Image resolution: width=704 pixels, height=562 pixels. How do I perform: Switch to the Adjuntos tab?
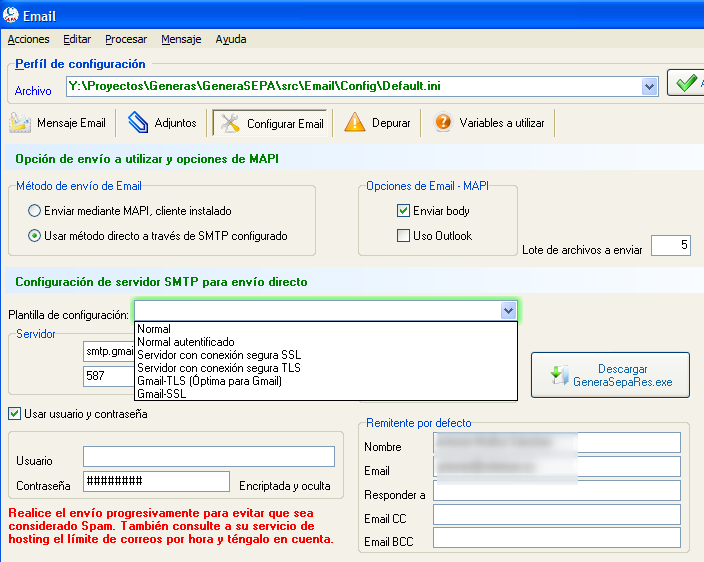tap(162, 123)
